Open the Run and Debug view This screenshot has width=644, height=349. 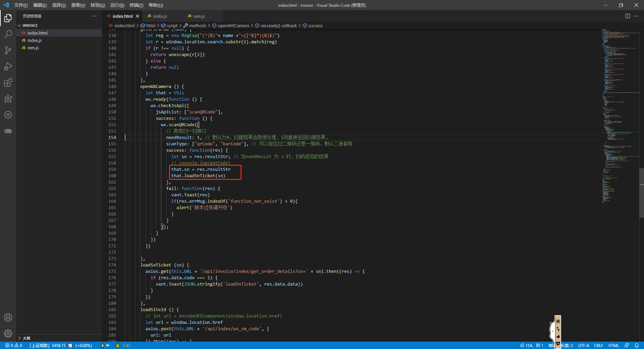click(x=8, y=66)
